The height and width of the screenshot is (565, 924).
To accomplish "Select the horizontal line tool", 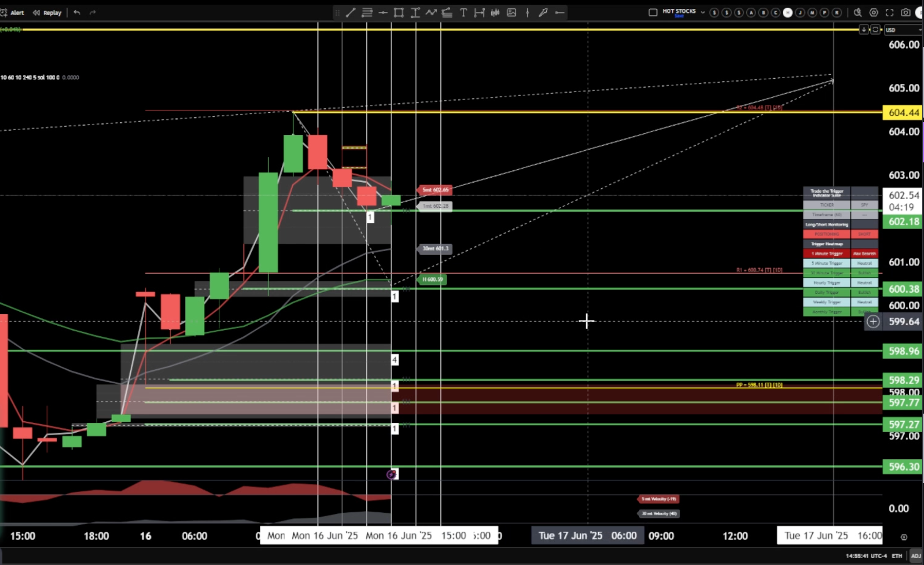I will 383,13.
